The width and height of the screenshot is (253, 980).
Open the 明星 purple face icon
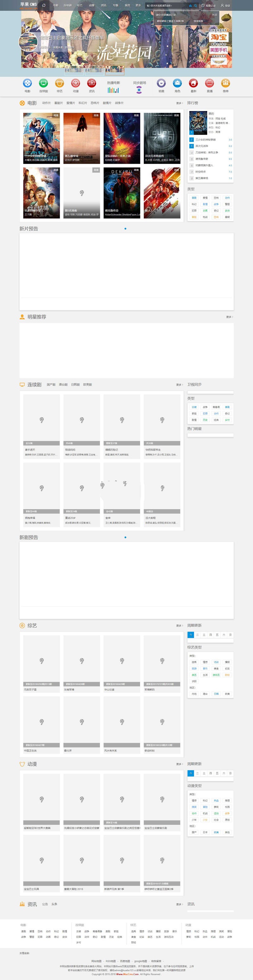click(161, 83)
